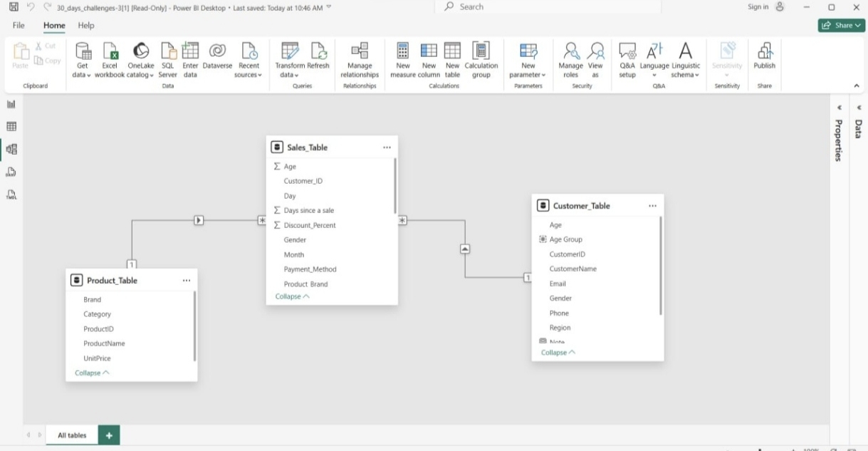Open Manage relationships dialog
This screenshot has height=451, width=868.
(360, 60)
